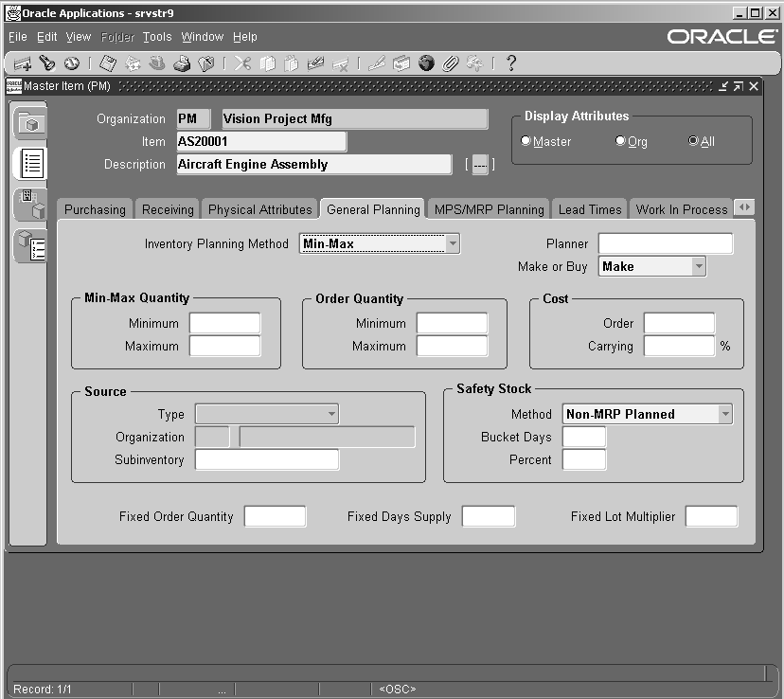Image resolution: width=784 pixels, height=699 pixels.
Task: Open the Edit menu
Action: [x=47, y=37]
